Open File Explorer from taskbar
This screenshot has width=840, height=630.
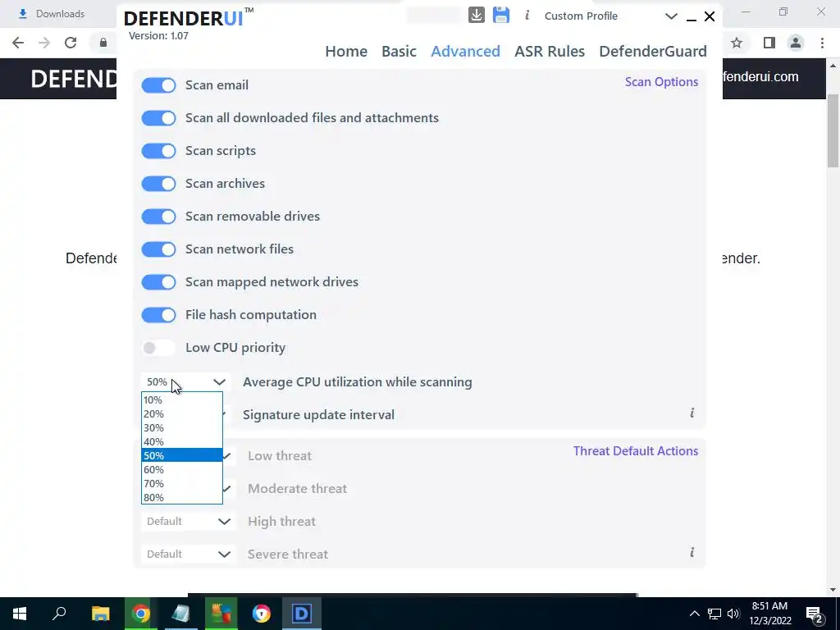[x=100, y=614]
